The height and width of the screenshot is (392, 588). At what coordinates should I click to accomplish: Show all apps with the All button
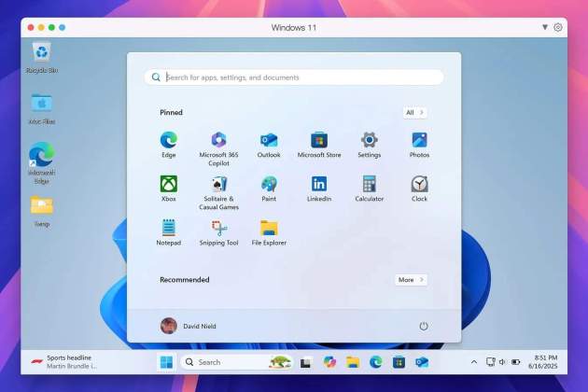(x=414, y=113)
